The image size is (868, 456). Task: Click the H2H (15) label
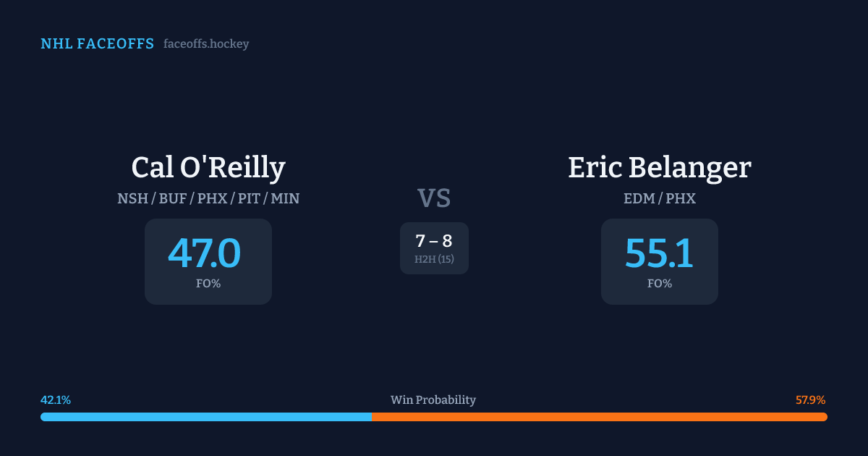click(434, 259)
